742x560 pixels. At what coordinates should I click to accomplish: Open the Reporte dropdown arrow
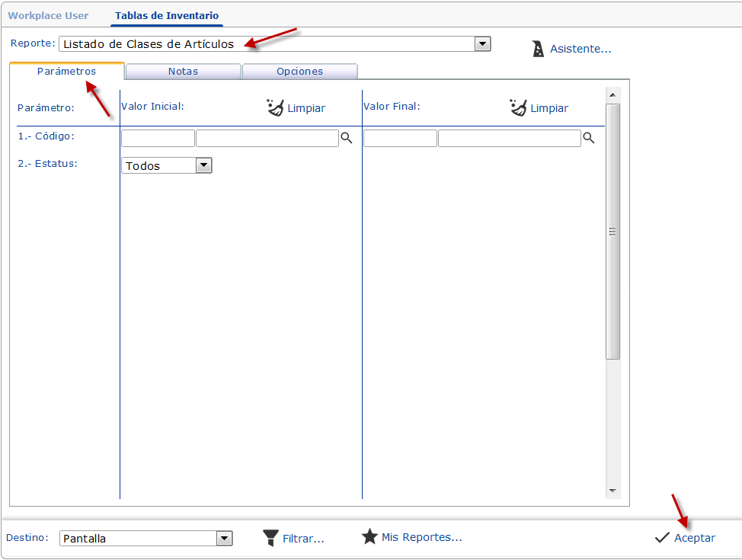(482, 44)
